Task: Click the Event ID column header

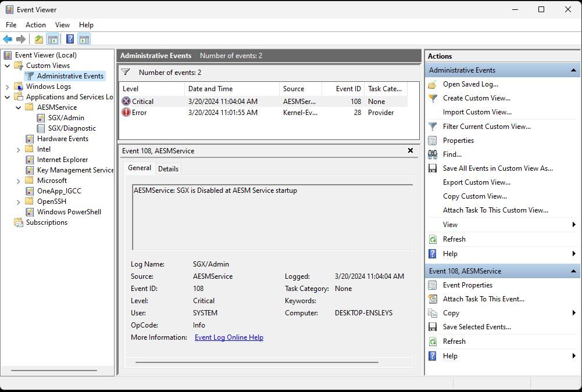Action: click(343, 89)
